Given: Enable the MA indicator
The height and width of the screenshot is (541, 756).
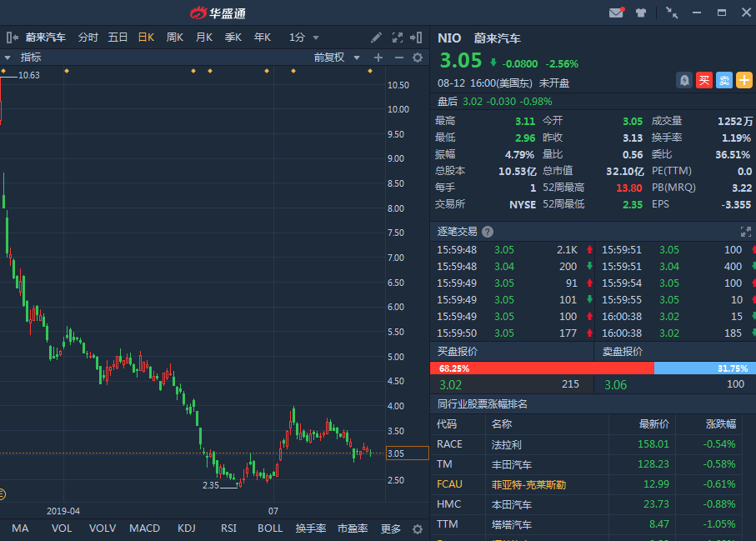Looking at the screenshot, I should click(20, 528).
